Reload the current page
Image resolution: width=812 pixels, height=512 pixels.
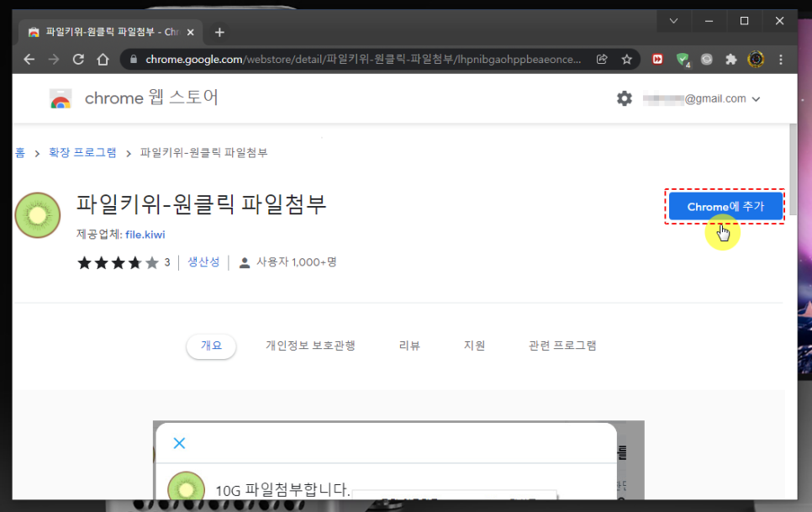point(78,60)
